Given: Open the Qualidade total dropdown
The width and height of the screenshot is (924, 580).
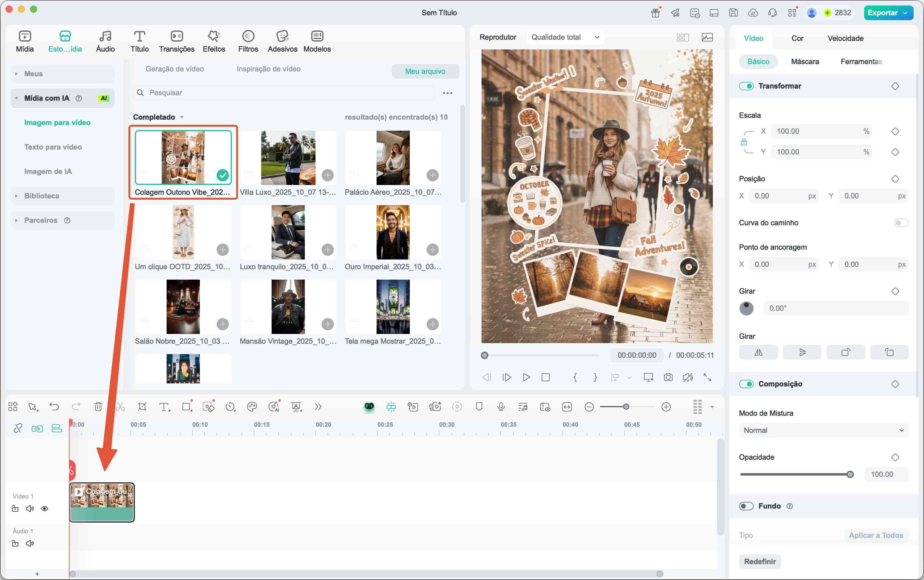Looking at the screenshot, I should (565, 37).
